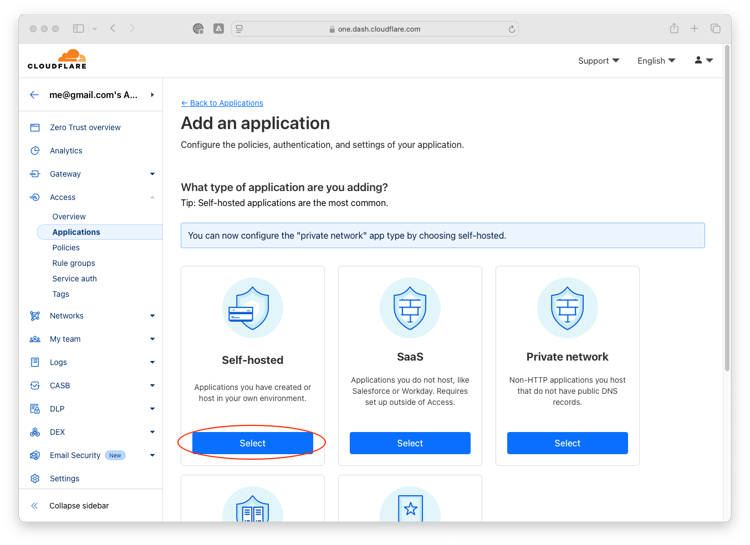Click the Safari forward arrow
The image size is (750, 545).
pyautogui.click(x=132, y=29)
